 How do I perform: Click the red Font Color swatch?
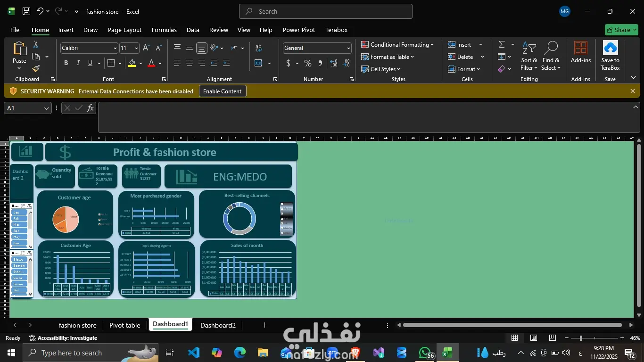[x=151, y=63]
